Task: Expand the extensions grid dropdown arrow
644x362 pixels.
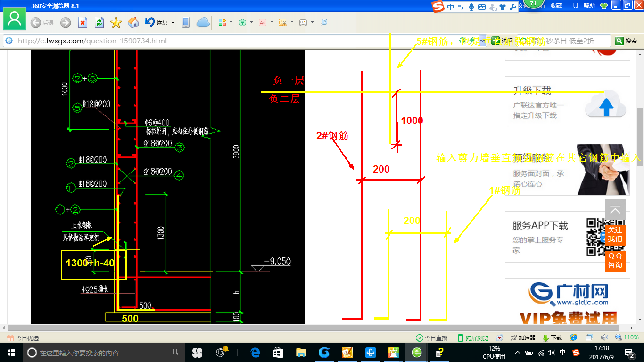Action: click(231, 23)
